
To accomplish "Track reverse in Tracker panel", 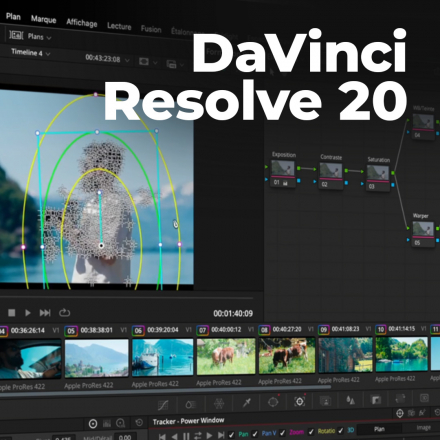I will 174,436.
